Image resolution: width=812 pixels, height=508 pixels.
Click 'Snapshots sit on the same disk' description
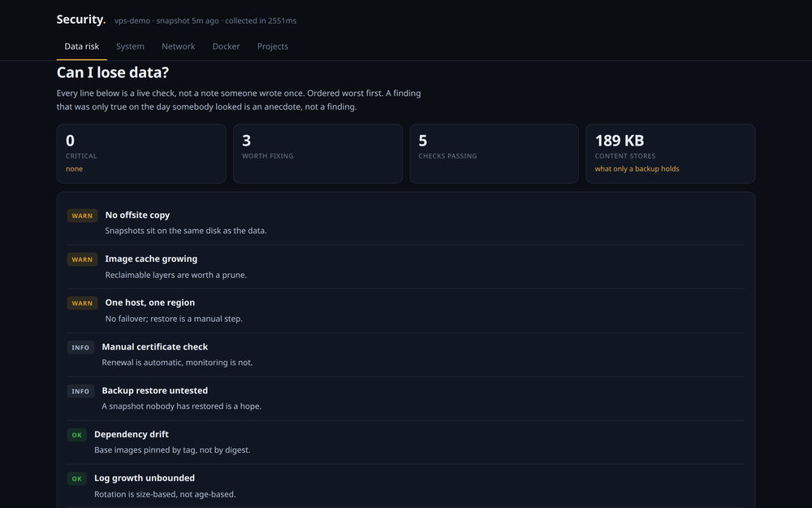click(x=186, y=231)
